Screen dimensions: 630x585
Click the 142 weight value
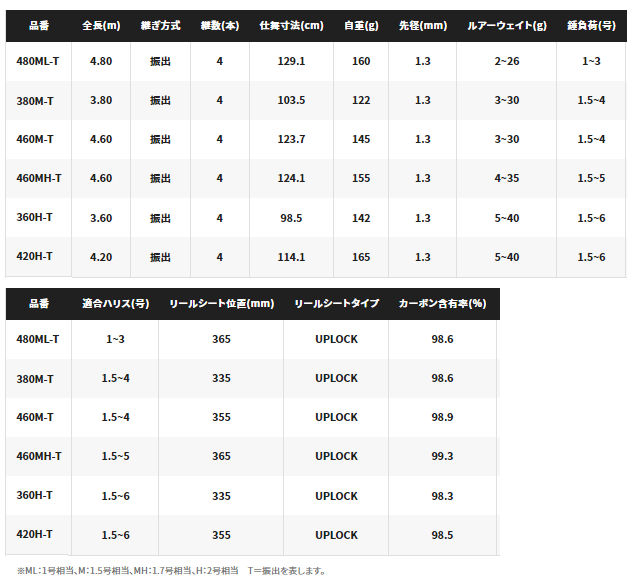click(361, 218)
